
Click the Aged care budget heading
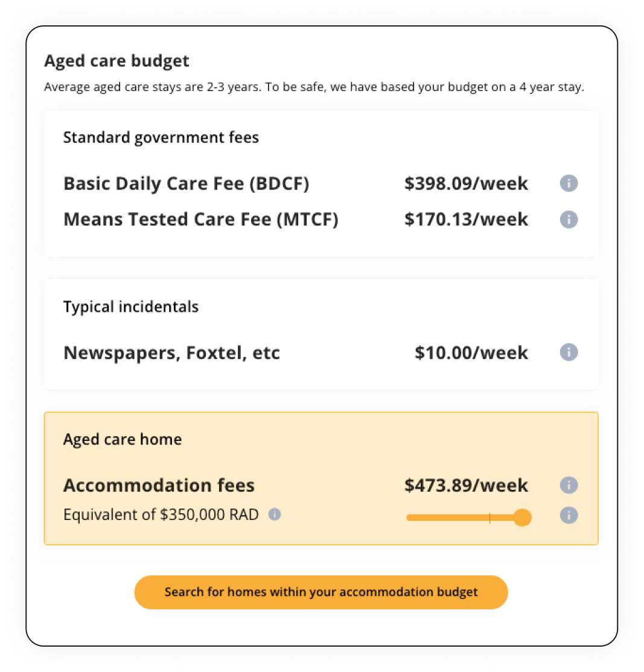pyautogui.click(x=116, y=61)
